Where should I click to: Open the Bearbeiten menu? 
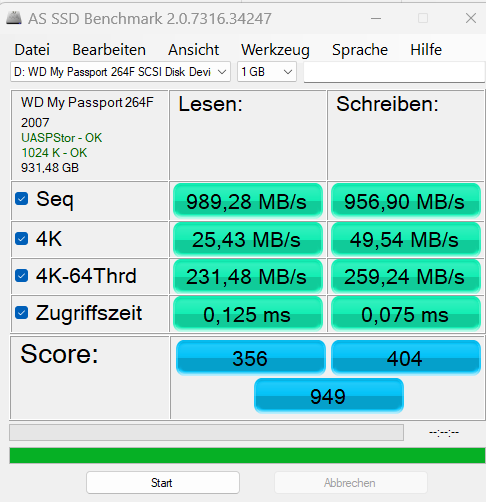pyautogui.click(x=109, y=50)
